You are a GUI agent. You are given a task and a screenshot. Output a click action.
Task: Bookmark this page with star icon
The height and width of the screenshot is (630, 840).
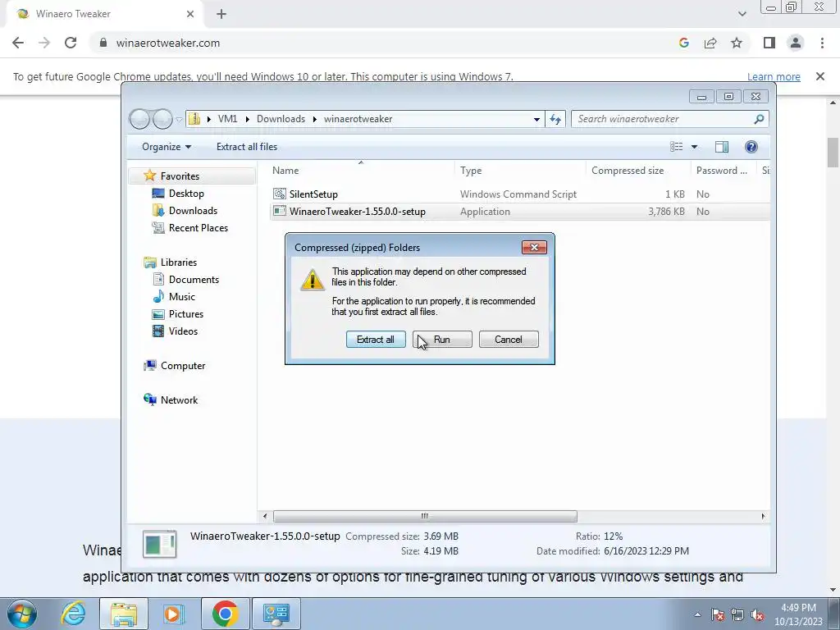pos(737,43)
